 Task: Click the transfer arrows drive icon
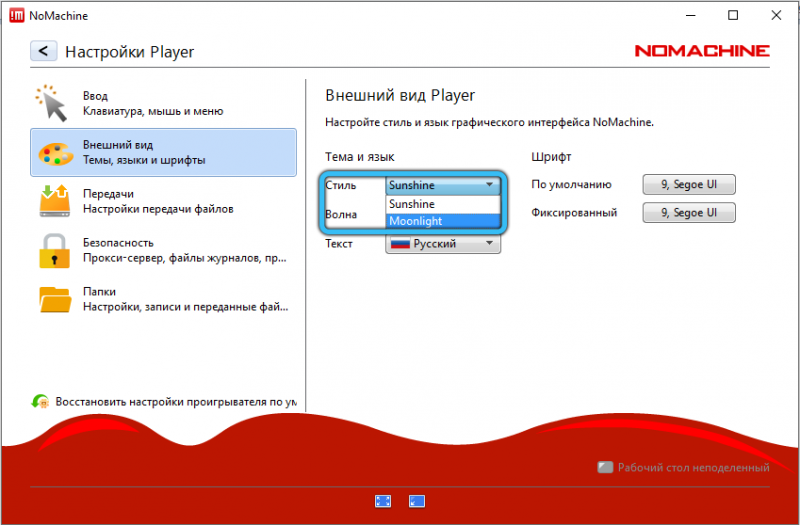tap(54, 201)
